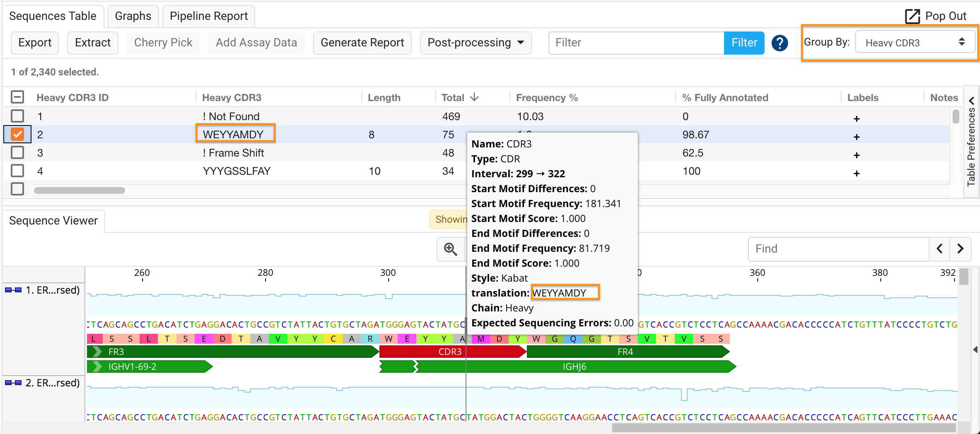Click the Cherry Pick button
980x434 pixels.
click(x=163, y=43)
